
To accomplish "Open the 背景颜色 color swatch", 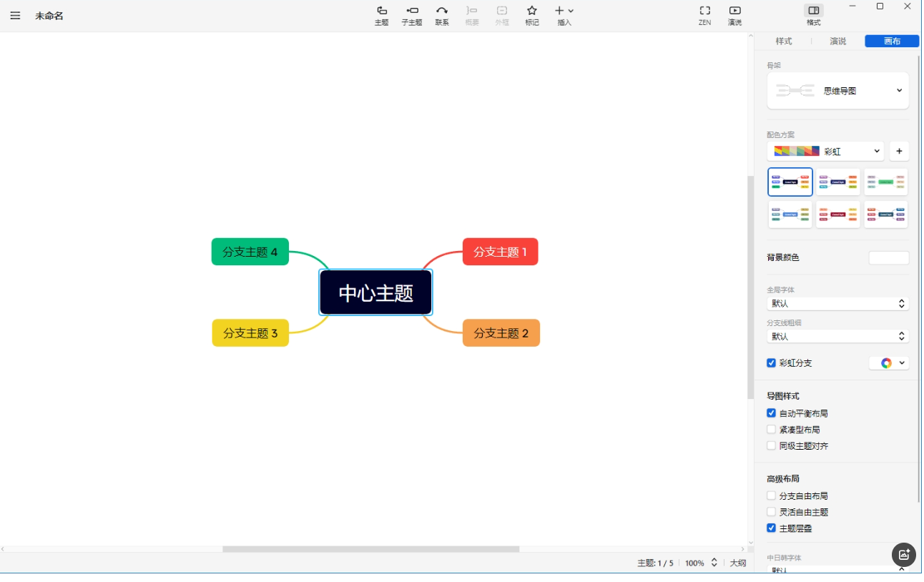I will point(889,258).
